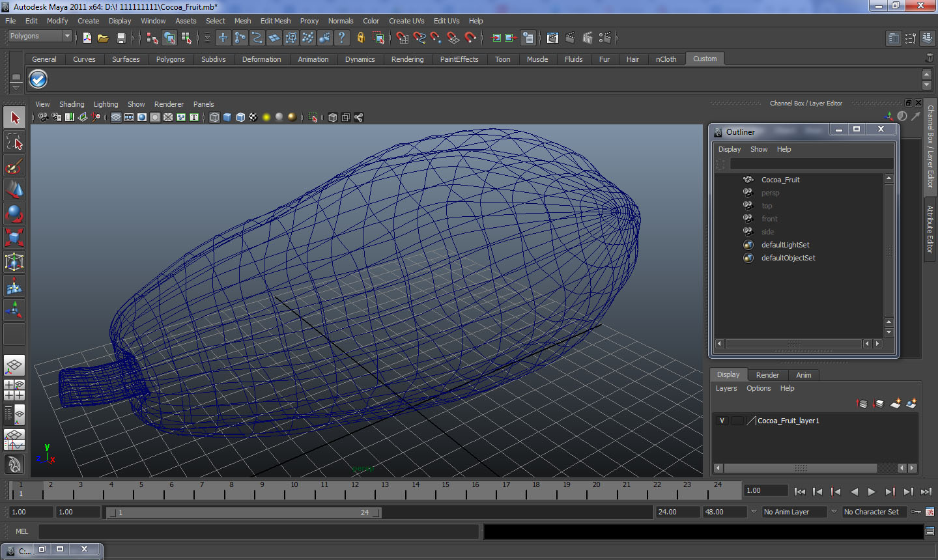Switch to single perspective view layout
Screen dimensions: 938x560
[14, 365]
